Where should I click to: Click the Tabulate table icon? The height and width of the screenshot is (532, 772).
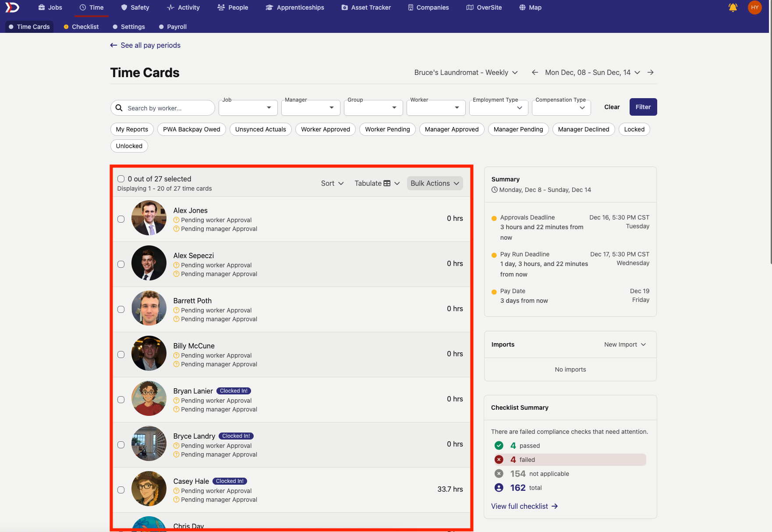387,183
